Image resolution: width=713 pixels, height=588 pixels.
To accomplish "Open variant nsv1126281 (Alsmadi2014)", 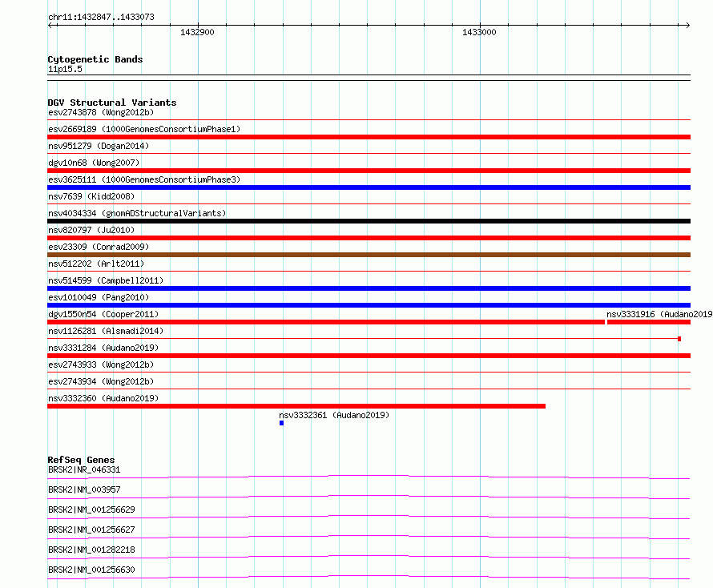I will coord(106,331).
